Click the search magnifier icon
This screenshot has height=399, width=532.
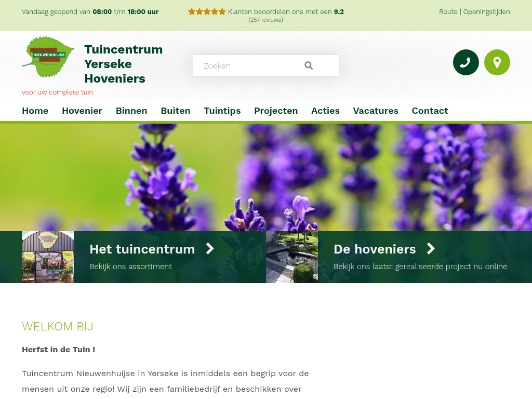[309, 65]
